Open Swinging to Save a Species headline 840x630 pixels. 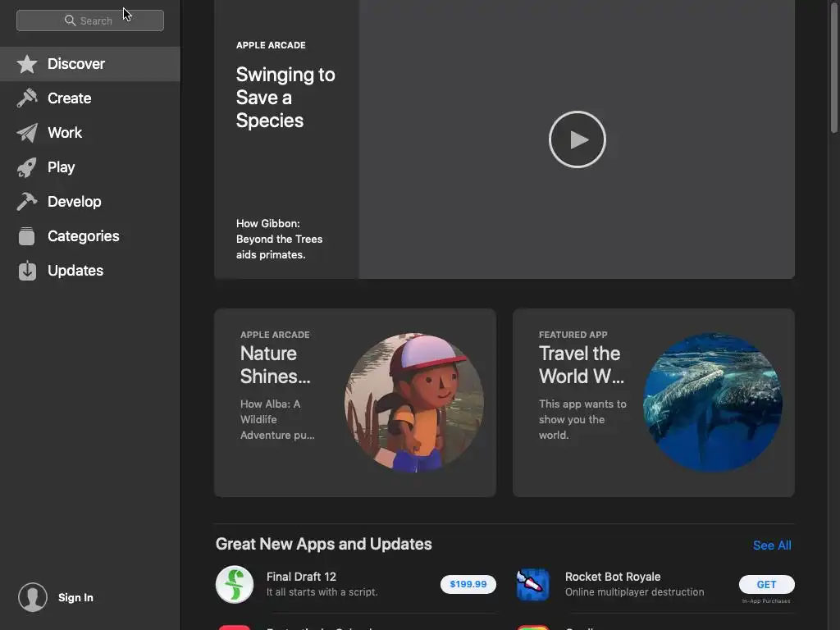(285, 98)
